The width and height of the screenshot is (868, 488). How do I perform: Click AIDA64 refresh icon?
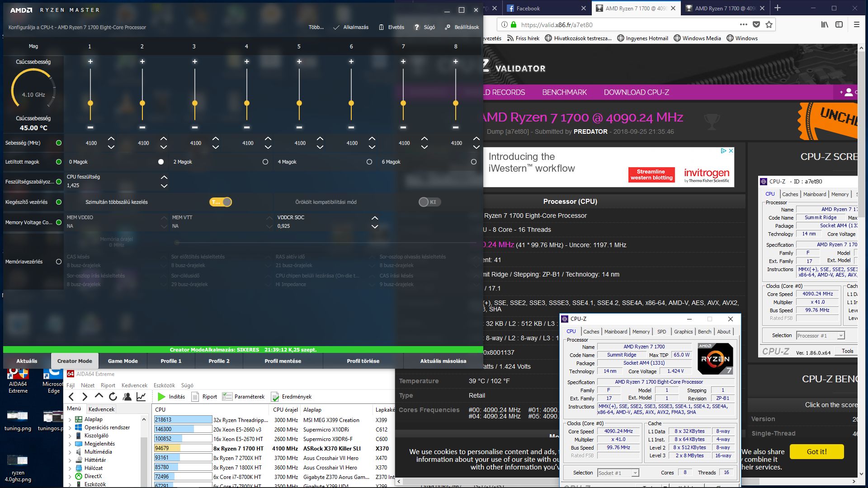[x=113, y=397]
